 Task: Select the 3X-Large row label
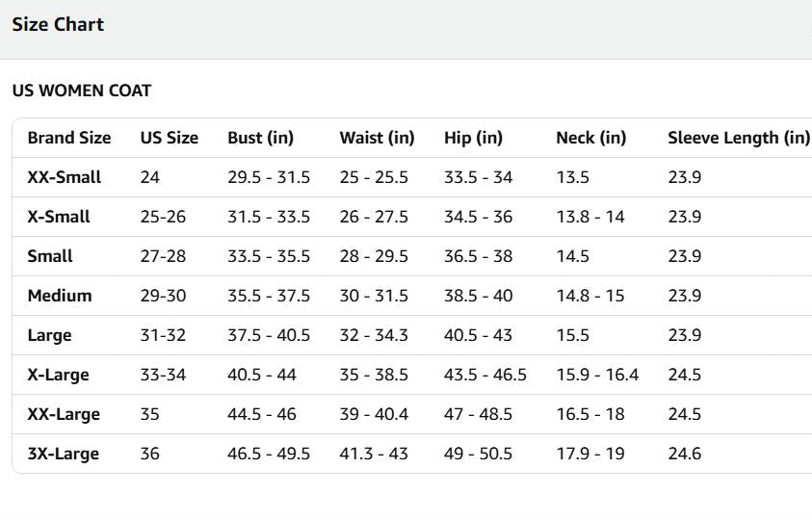pyautogui.click(x=64, y=455)
